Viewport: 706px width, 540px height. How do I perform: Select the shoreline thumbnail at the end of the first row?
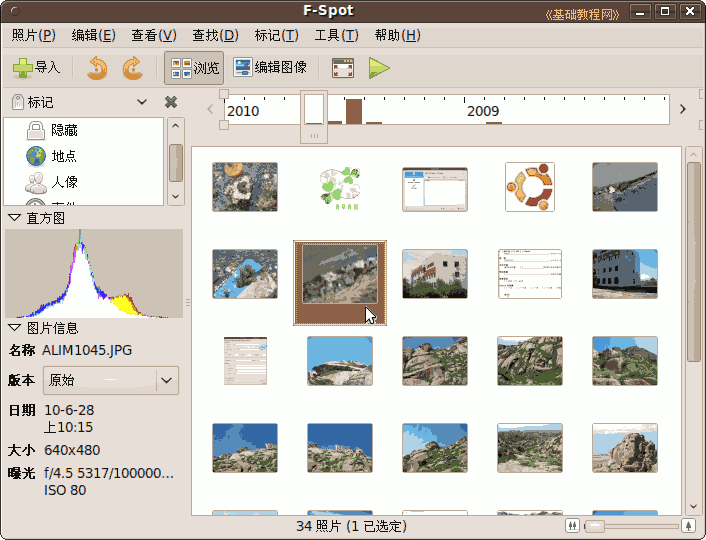pos(625,187)
